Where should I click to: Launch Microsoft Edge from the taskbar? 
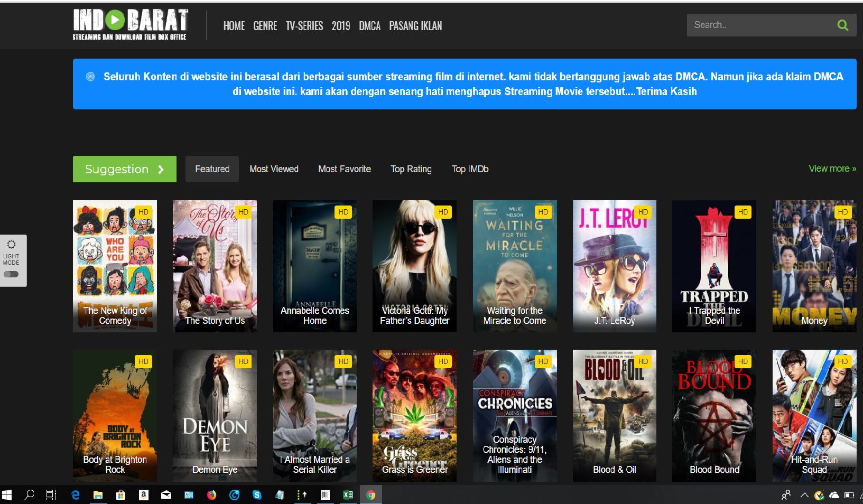[x=75, y=495]
